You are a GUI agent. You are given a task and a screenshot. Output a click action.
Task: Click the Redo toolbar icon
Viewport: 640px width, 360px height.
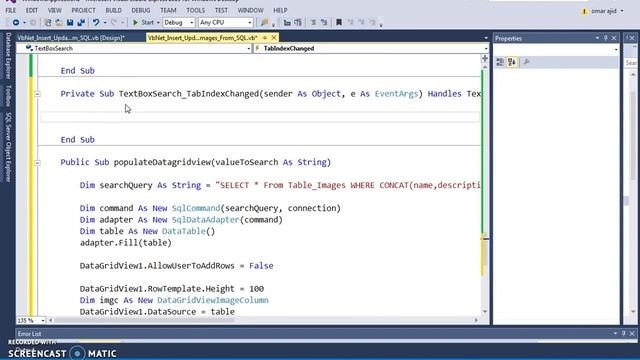(x=114, y=22)
